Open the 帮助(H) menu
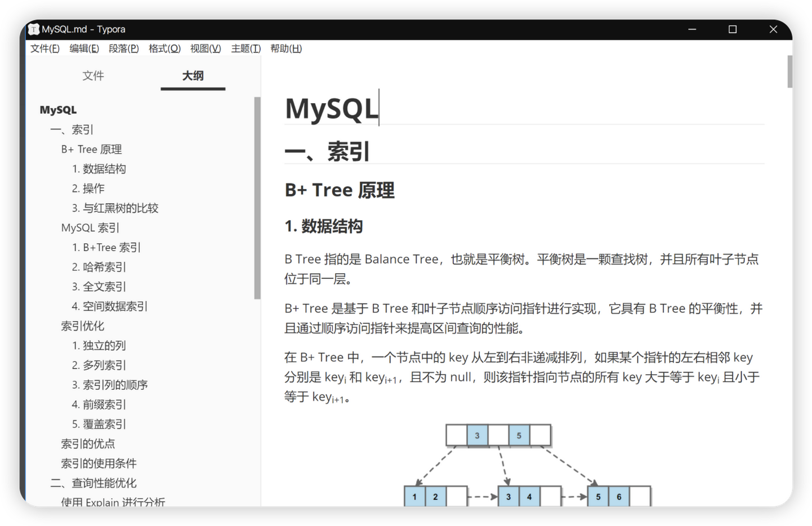 286,49
